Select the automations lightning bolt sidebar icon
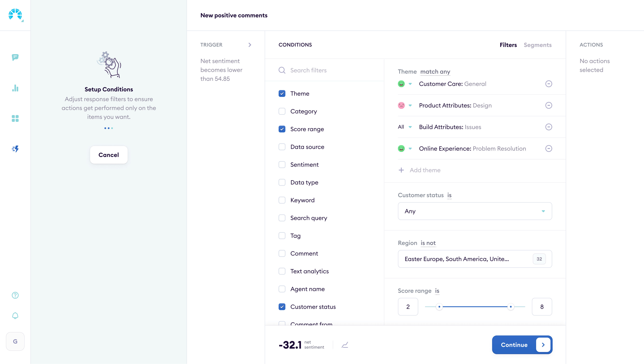This screenshot has height=364, width=644. pos(15,149)
